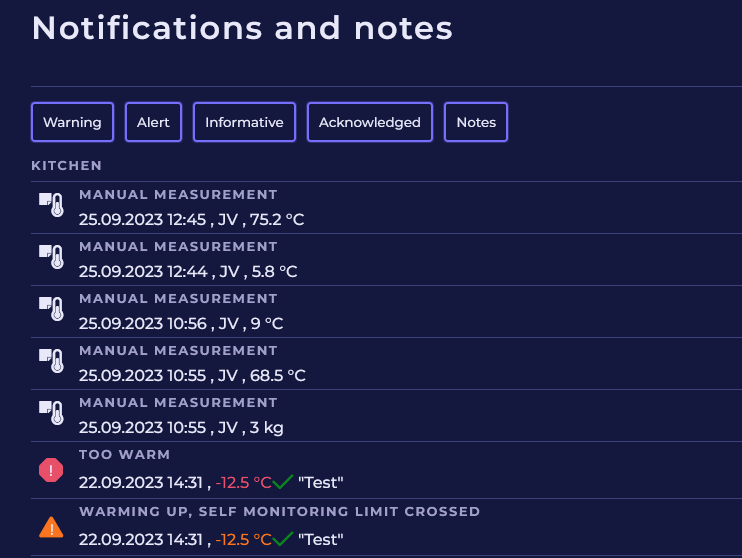This screenshot has width=742, height=558.
Task: Click thermometer icon for 9 °C measurement
Action: tap(51, 309)
